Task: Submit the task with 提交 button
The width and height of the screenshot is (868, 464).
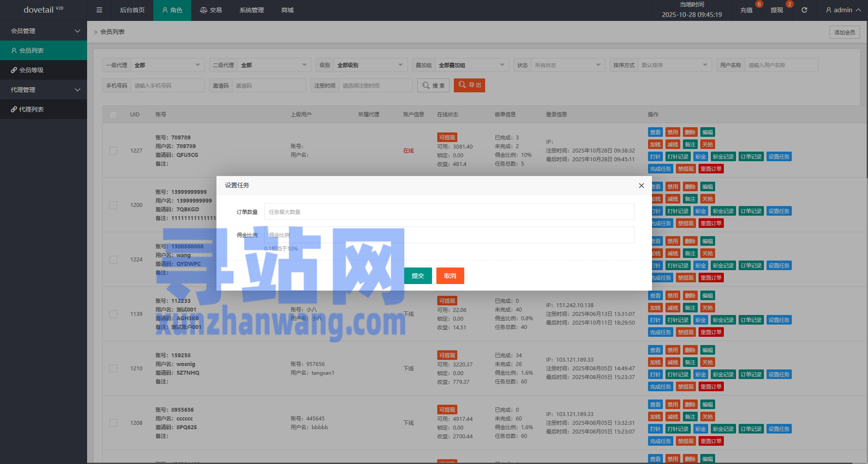Action: (x=418, y=276)
